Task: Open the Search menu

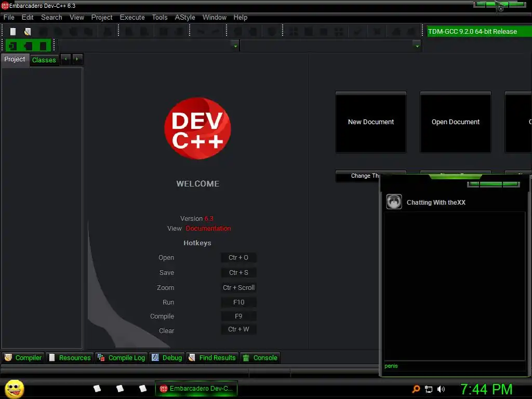Action: [51, 17]
